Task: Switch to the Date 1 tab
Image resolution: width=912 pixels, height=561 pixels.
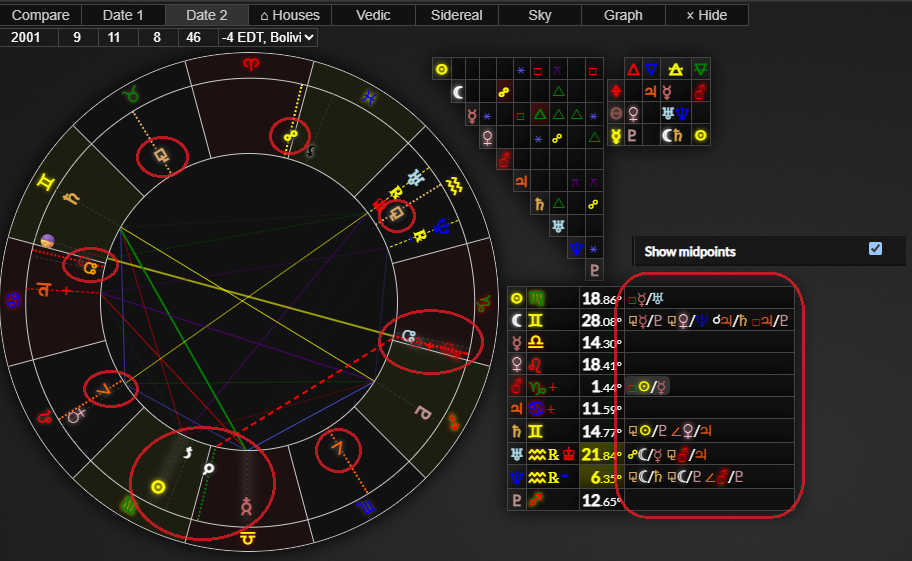Action: point(123,15)
